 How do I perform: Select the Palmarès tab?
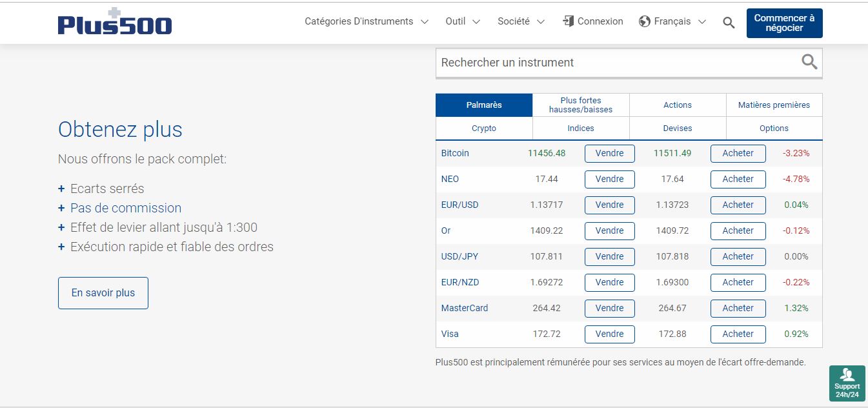point(484,105)
